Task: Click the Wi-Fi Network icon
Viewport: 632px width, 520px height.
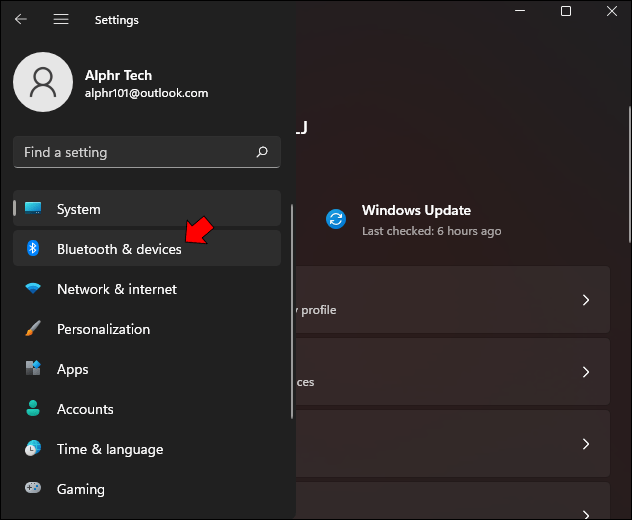Action: coord(33,288)
